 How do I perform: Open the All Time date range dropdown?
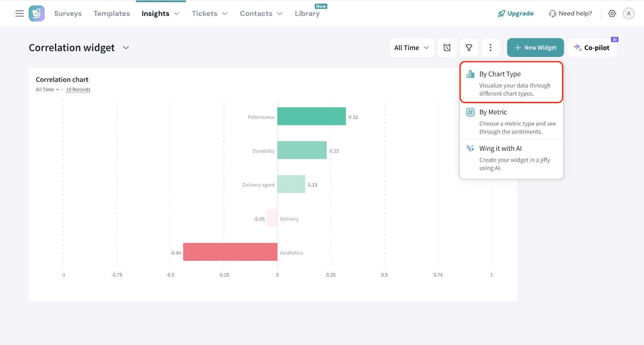411,48
